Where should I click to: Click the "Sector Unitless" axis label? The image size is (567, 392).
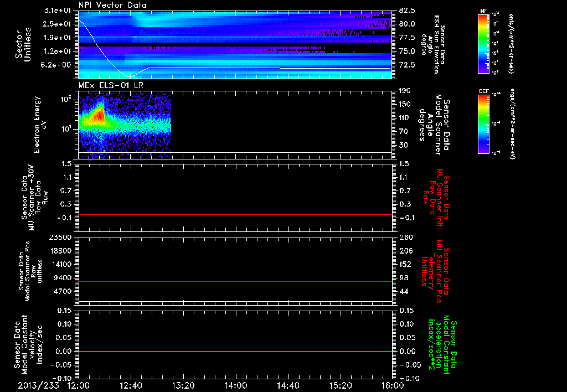click(23, 44)
